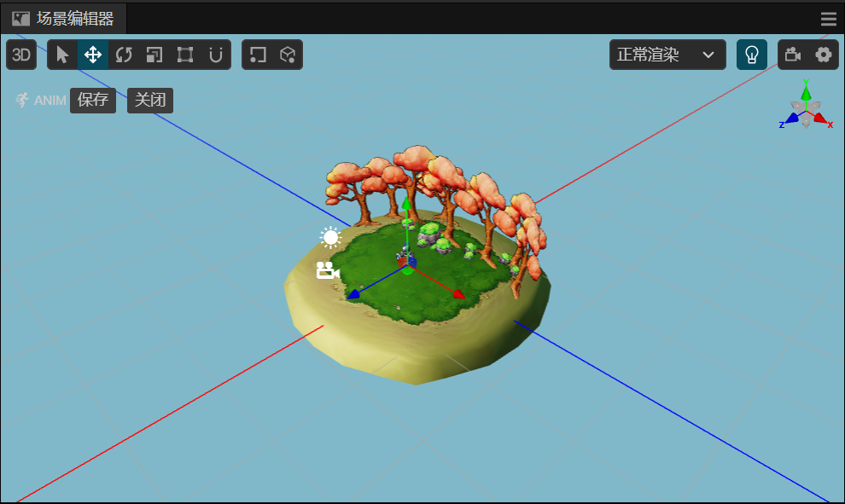Grab the green Y-axis move arrow

pyautogui.click(x=406, y=204)
